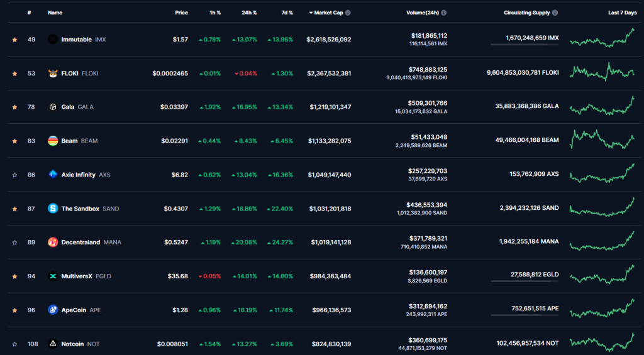Add Notcoin to watchlist star
The width and height of the screenshot is (644, 355).
(x=15, y=344)
